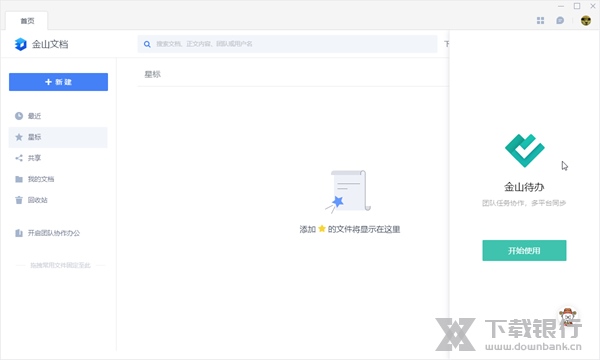This screenshot has height=360, width=600.
Task: Open the 最近 section label
Action: (34, 116)
